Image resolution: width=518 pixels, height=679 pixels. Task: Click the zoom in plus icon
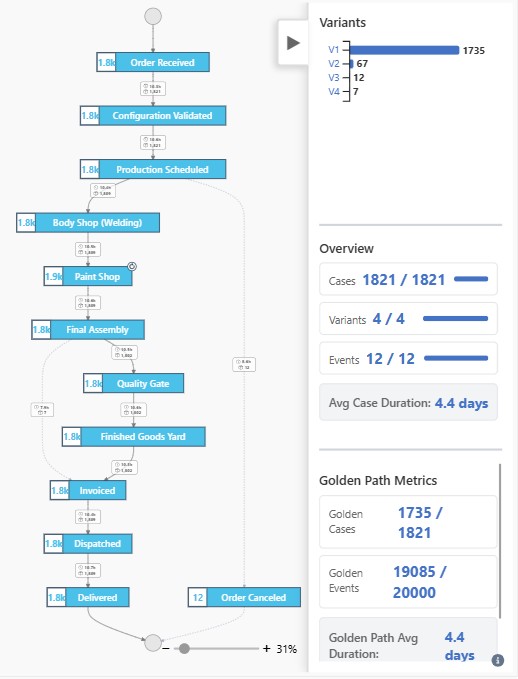pos(266,649)
